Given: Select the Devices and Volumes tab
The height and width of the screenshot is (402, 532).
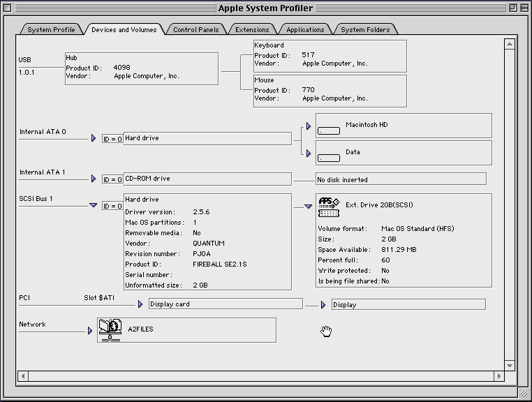Looking at the screenshot, I should coord(124,29).
